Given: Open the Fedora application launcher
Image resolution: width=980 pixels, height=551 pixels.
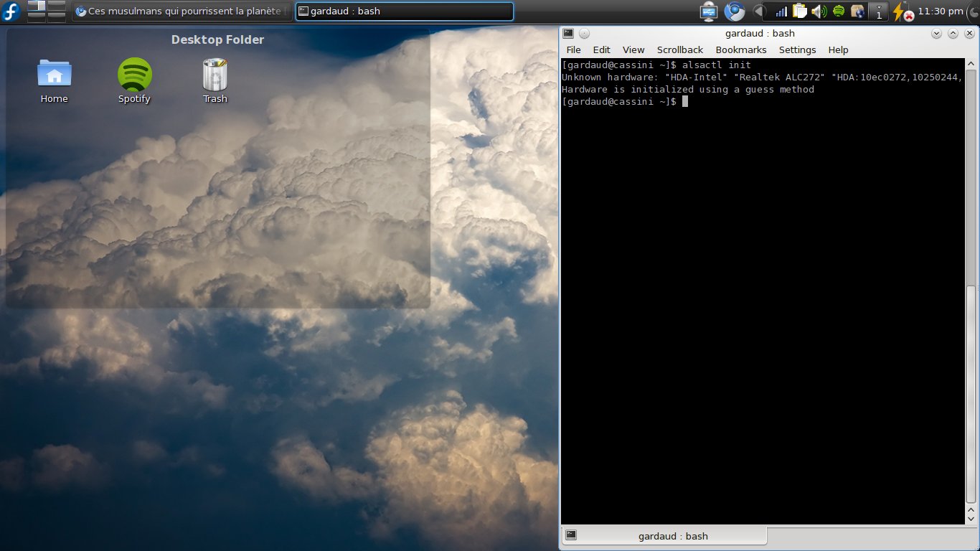Looking at the screenshot, I should pyautogui.click(x=11, y=11).
